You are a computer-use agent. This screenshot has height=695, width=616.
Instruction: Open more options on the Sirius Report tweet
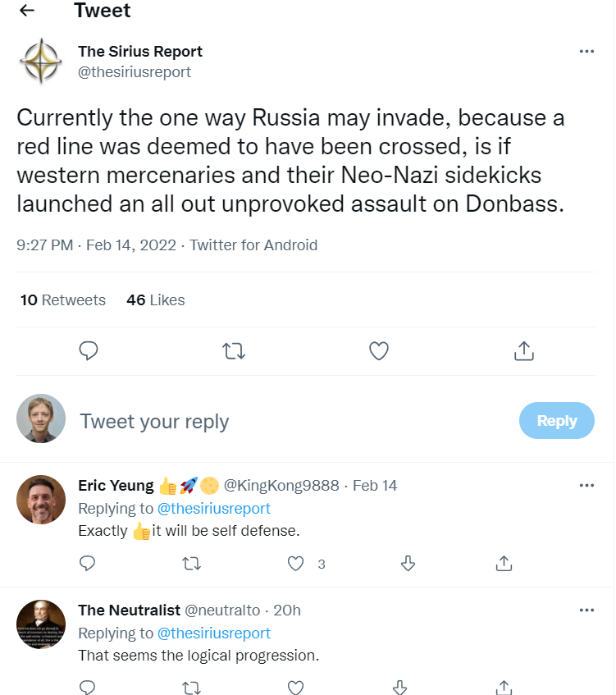(586, 51)
